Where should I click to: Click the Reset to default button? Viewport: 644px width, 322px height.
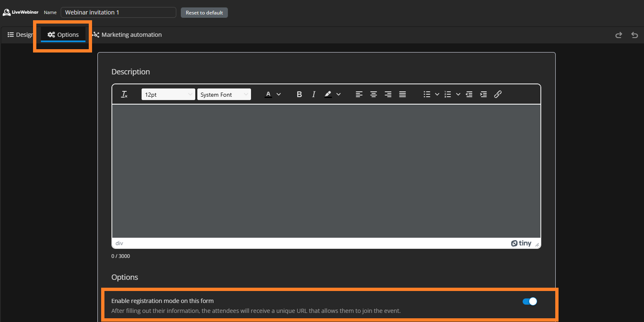(x=204, y=12)
